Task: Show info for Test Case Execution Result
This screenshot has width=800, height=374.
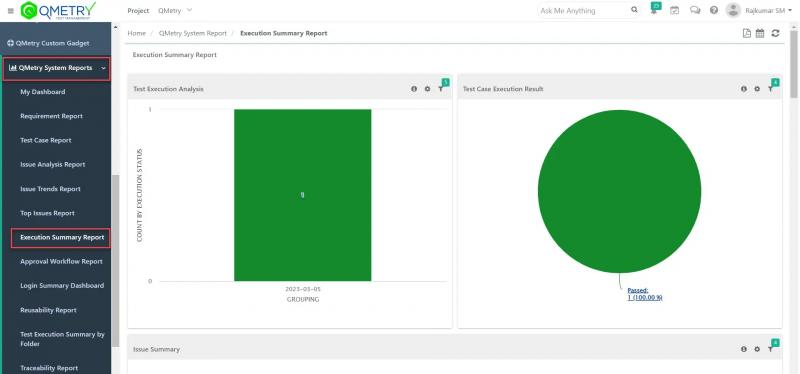Action: click(744, 89)
